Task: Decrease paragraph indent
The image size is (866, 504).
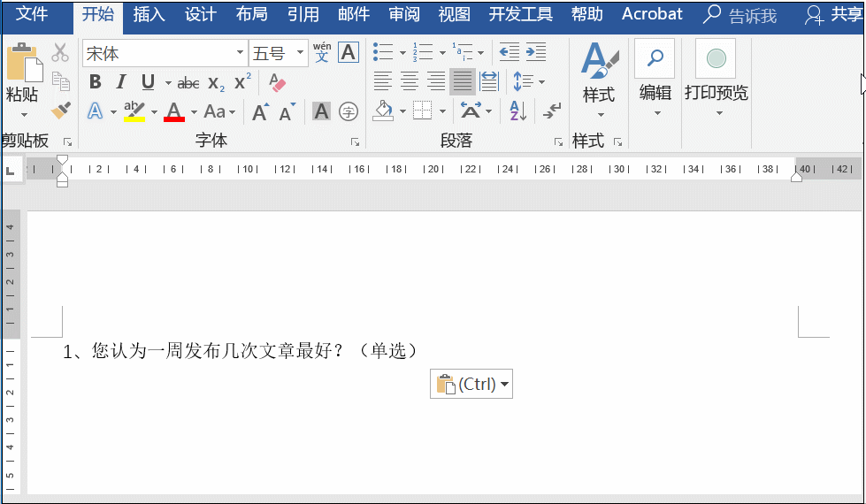Action: click(509, 52)
